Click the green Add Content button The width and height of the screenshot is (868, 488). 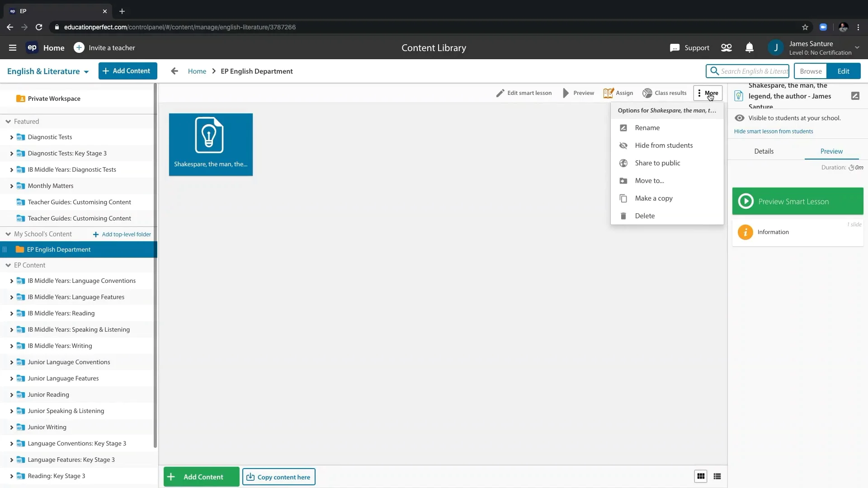point(202,477)
